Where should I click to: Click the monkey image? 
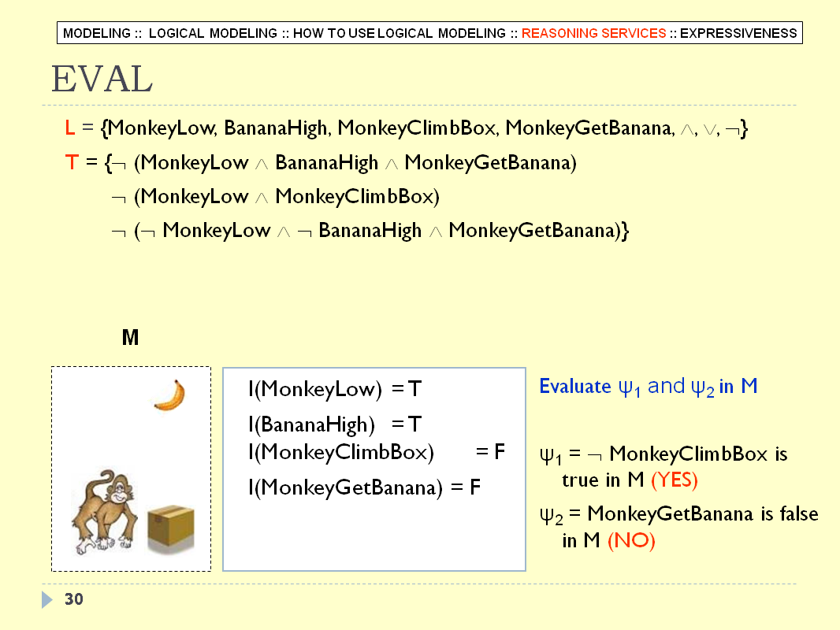[104, 513]
